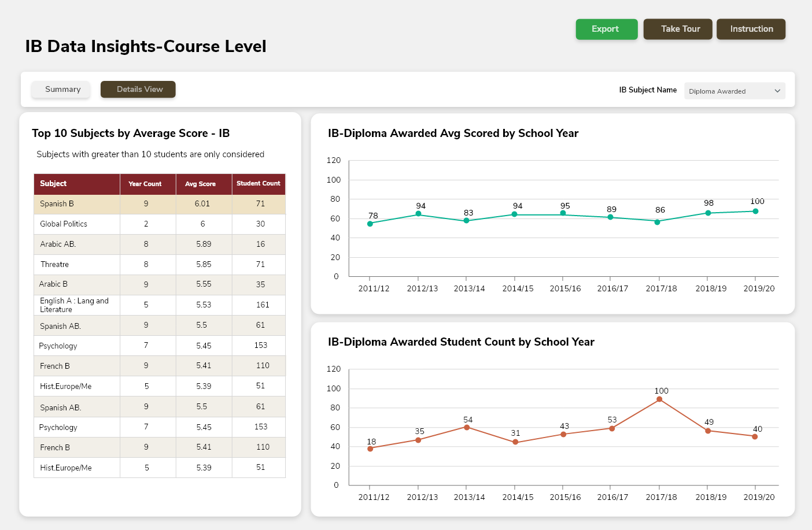
Task: Click the student count point labeled 53
Action: 612,428
